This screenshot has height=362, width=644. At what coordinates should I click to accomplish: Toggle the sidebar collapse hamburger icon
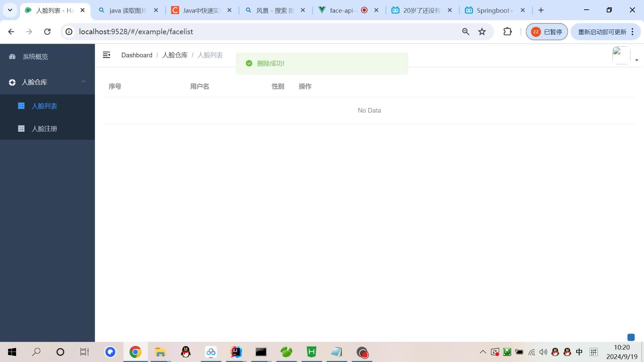[107, 55]
